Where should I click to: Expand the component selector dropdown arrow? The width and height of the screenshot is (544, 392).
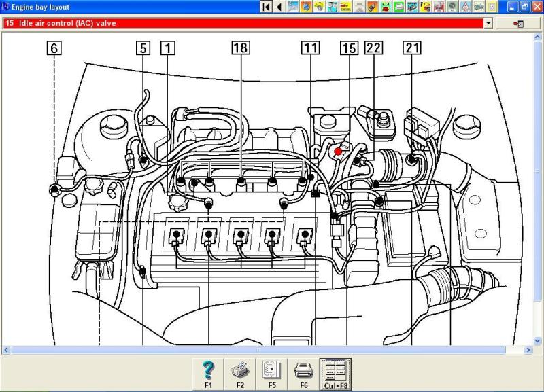coord(488,23)
